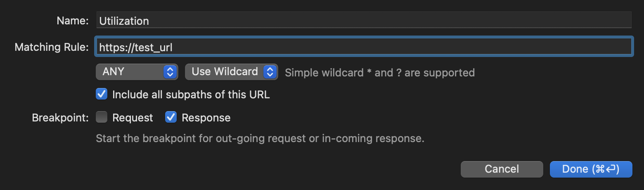Click the "Include all subpaths of this URL" text
The image size is (644, 190).
[x=191, y=95]
